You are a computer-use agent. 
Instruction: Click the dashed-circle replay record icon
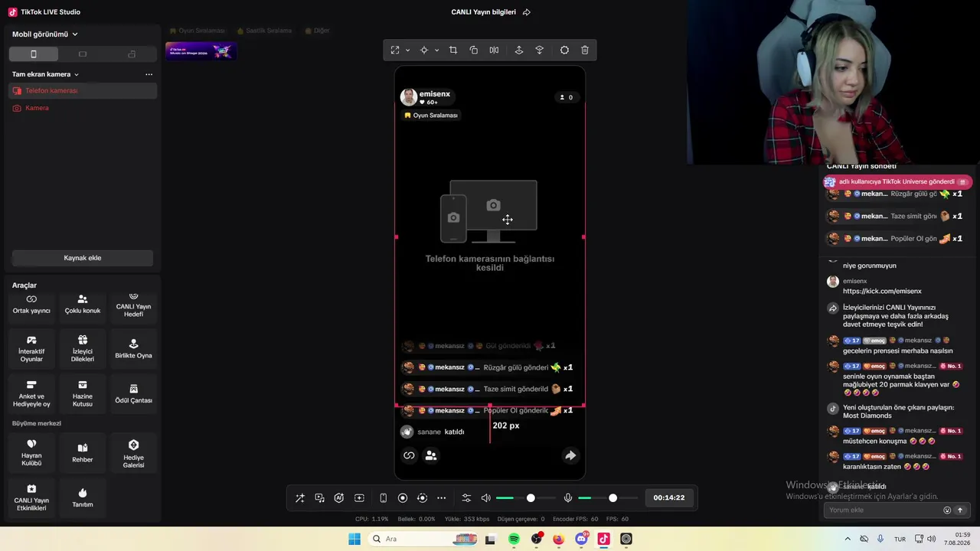tap(422, 498)
